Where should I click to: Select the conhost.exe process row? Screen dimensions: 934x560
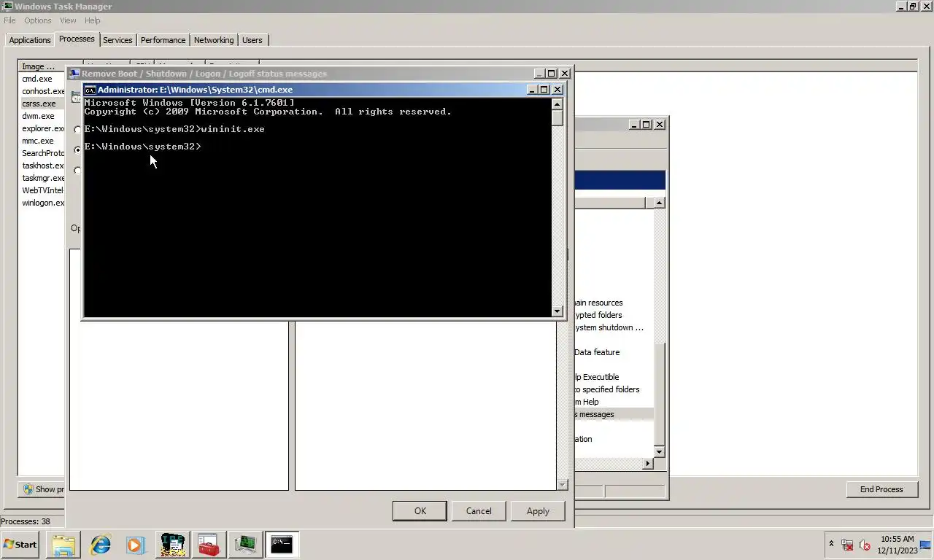(x=43, y=91)
